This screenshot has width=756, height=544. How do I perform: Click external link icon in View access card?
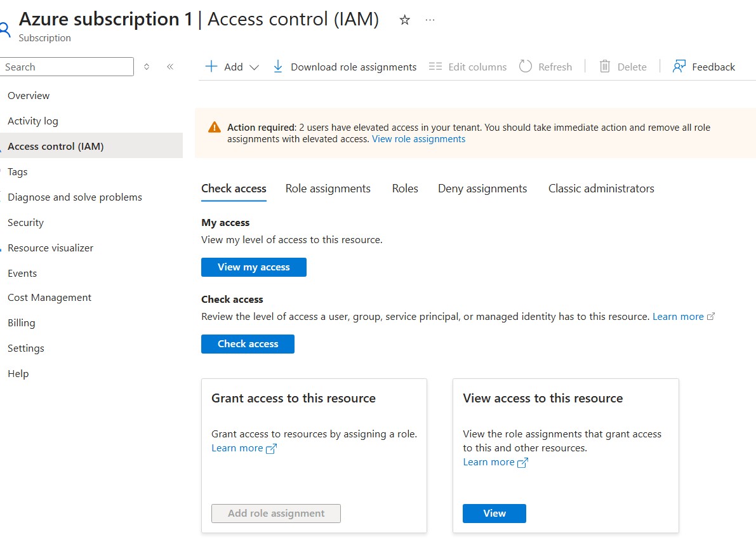tap(522, 463)
